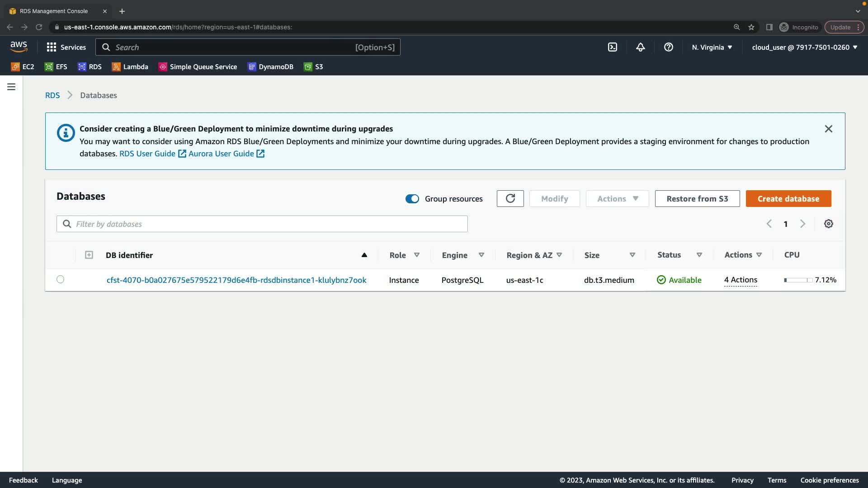Screen dimensions: 868x488
Task: Toggle the Group resources switch
Action: pyautogui.click(x=412, y=199)
